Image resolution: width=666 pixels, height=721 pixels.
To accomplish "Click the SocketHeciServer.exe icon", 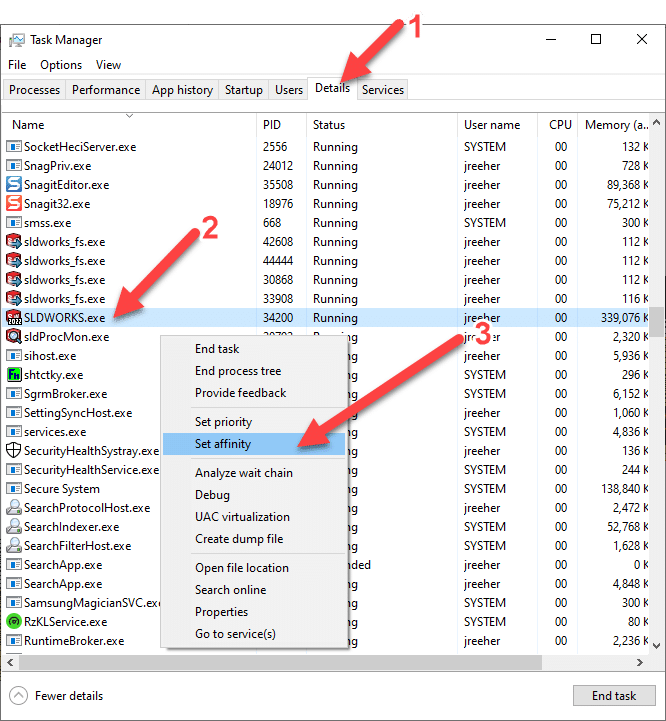I will click(14, 147).
